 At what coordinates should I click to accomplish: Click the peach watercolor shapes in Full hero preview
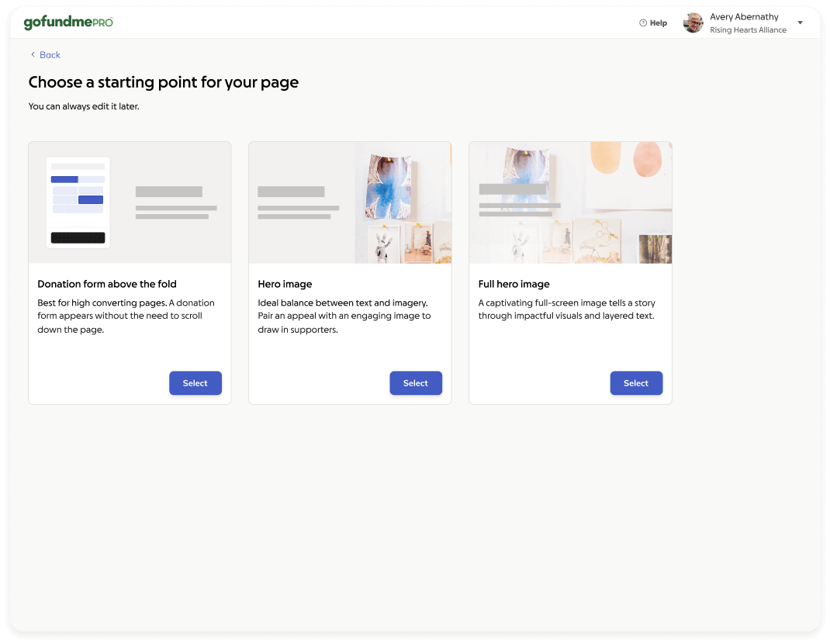[x=625, y=159]
